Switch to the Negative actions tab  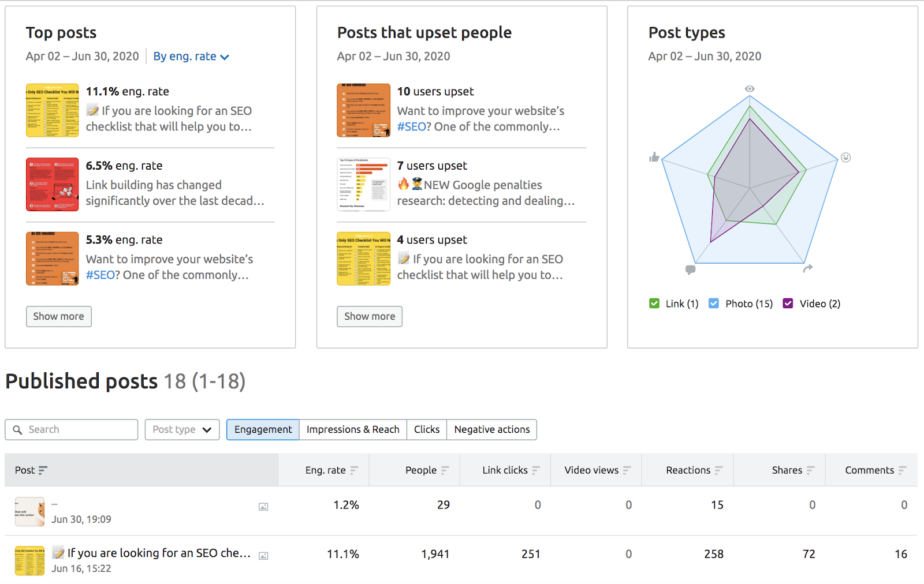coord(491,430)
